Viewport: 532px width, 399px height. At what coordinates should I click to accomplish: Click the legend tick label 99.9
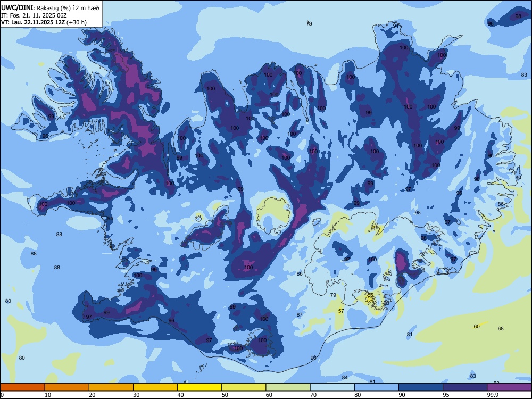coord(493,395)
